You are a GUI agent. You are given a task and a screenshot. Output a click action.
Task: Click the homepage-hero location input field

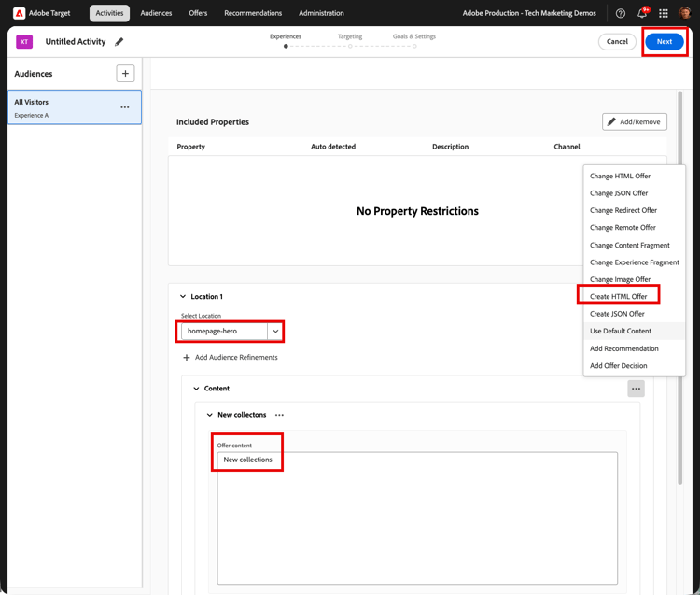[224, 331]
